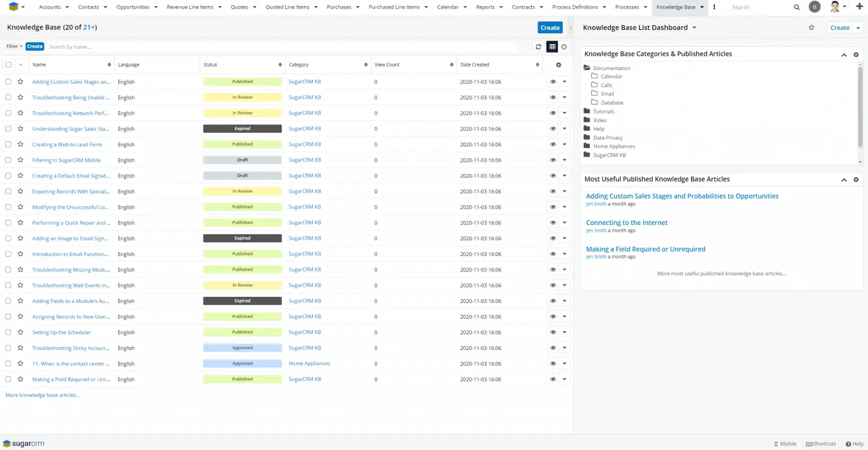Screen dimensions: 868x450
Task: Preview the Understanding Sugar Sales Stages article
Action: pyautogui.click(x=553, y=128)
